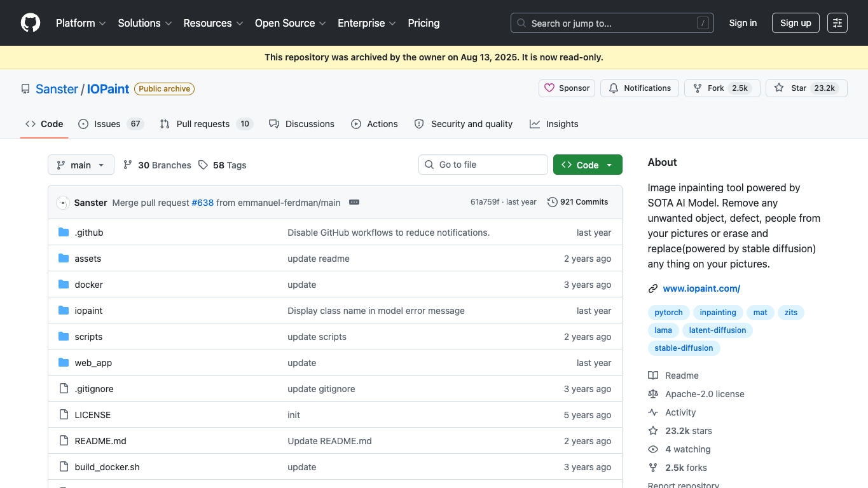
Task: Click the license scale icon
Action: pyautogui.click(x=653, y=394)
